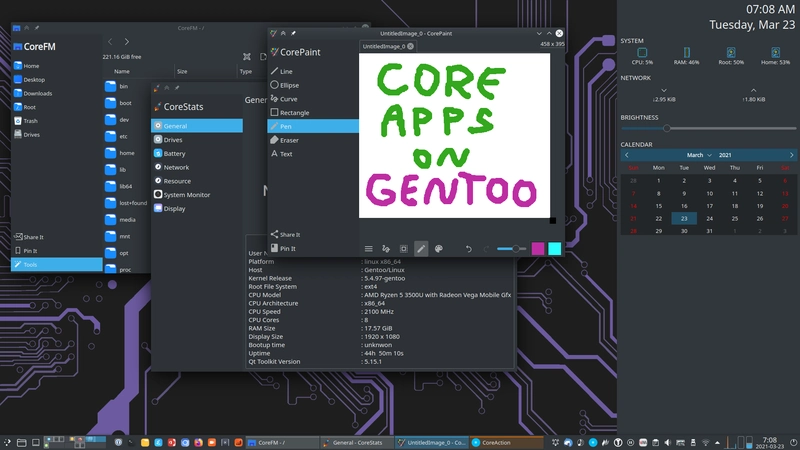The width and height of the screenshot is (800, 450).
Task: Open Trash in CoreFM sidebar
Action: pos(30,121)
